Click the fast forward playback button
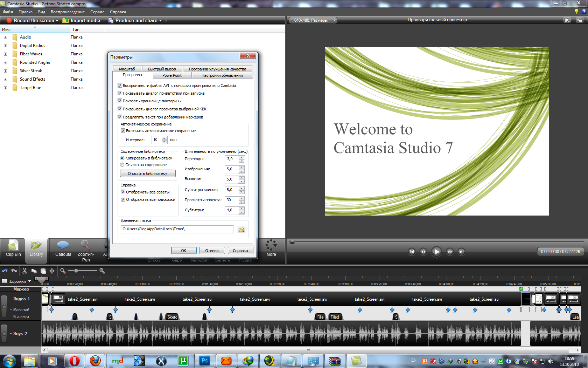The image size is (588, 368). pyautogui.click(x=450, y=252)
